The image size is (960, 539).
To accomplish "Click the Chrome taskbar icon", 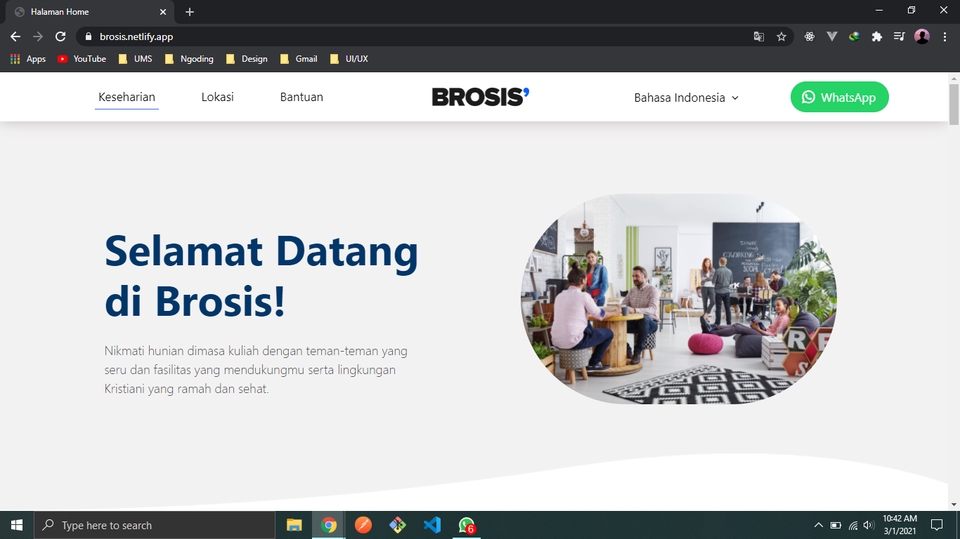I will pos(329,525).
